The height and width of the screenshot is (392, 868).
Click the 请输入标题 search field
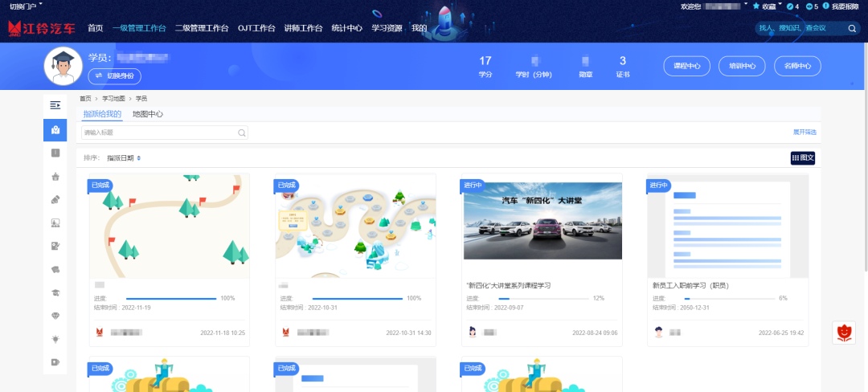click(x=165, y=133)
